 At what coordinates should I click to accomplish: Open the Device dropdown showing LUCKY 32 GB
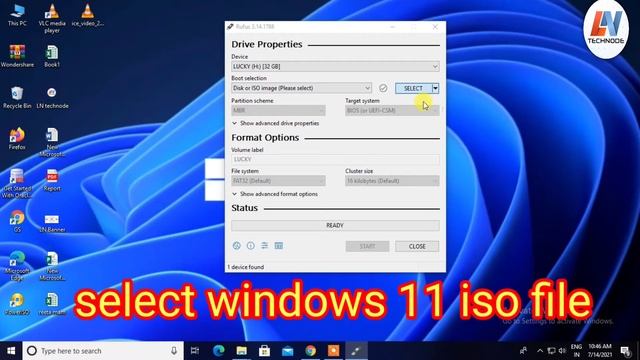tap(335, 67)
